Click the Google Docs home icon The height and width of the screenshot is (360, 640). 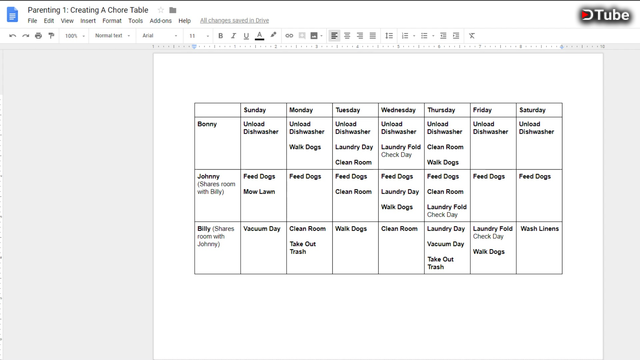(13, 15)
